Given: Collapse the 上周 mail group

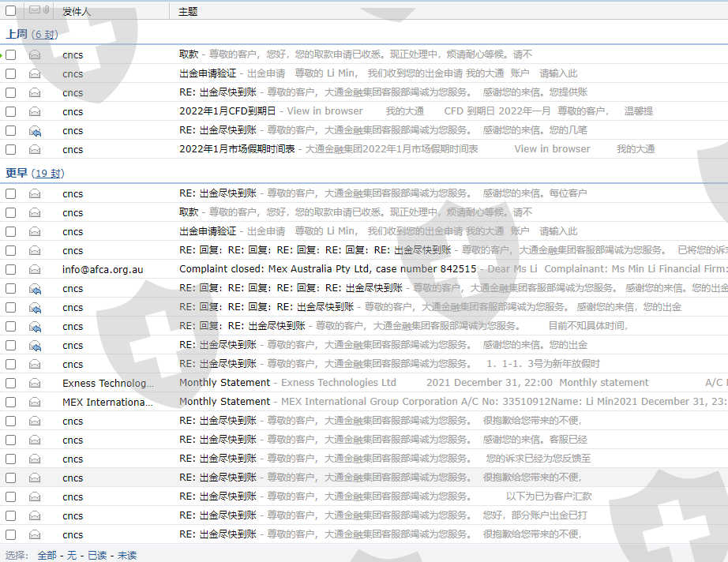Looking at the screenshot, I should (x=16, y=35).
